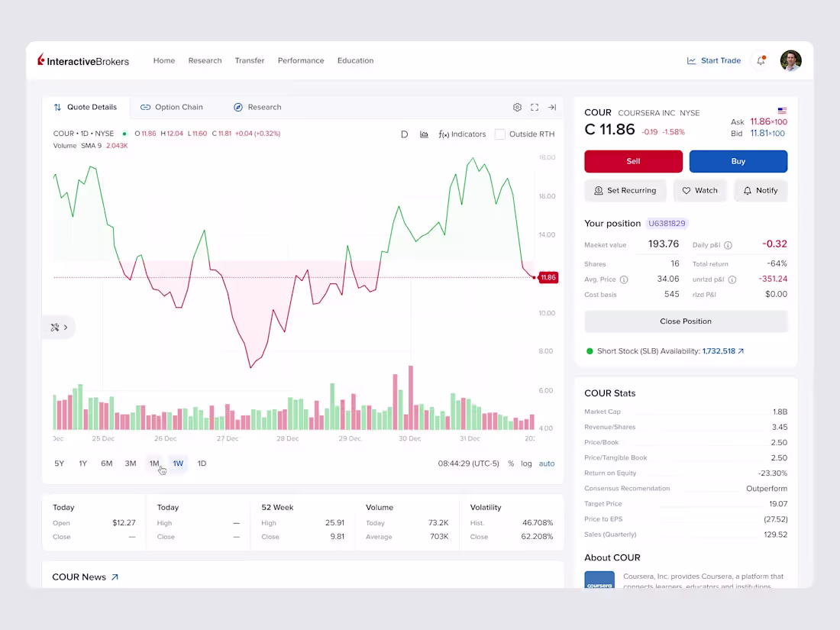Select the chart type icon
The height and width of the screenshot is (630, 840).
point(424,134)
